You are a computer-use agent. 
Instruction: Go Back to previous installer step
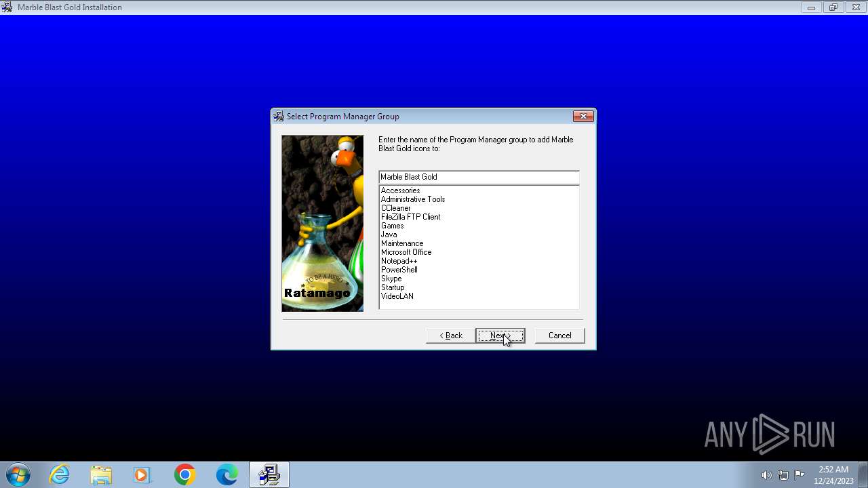point(450,335)
